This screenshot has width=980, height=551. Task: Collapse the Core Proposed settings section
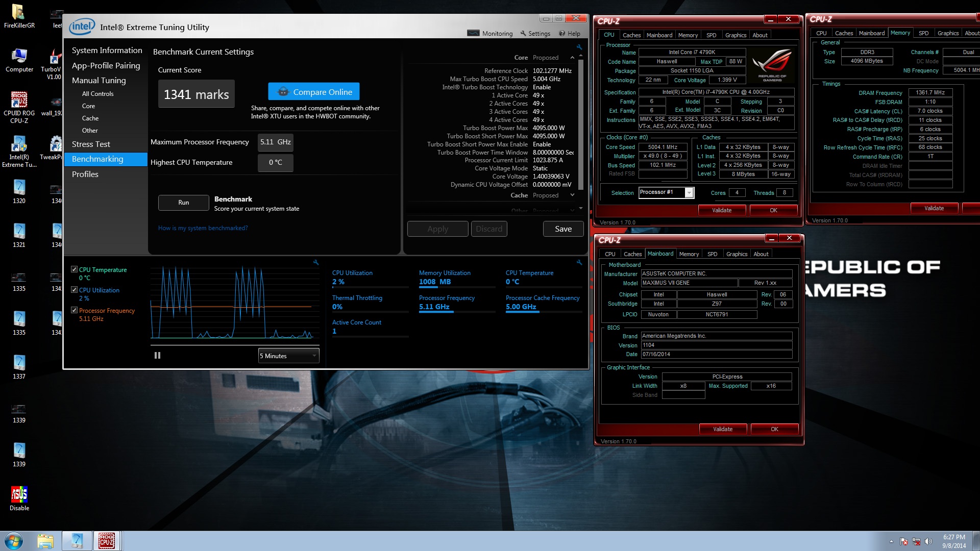[x=572, y=58]
